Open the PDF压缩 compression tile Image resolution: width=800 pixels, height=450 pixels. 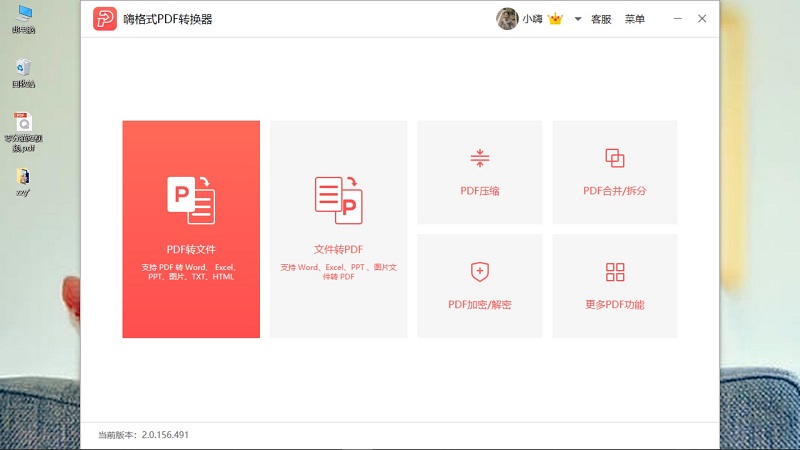[x=480, y=172]
